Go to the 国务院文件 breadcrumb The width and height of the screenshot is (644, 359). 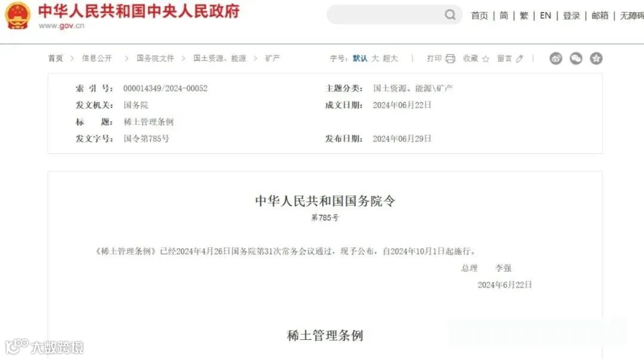155,58
